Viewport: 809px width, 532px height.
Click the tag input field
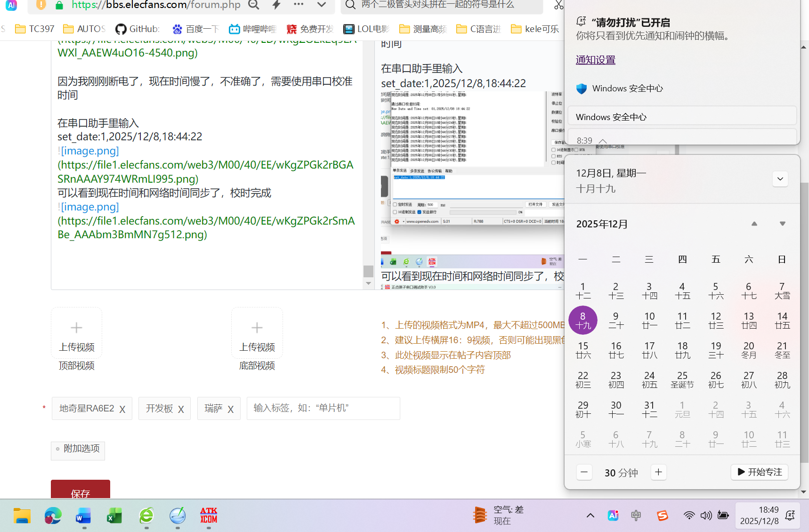[x=324, y=408]
